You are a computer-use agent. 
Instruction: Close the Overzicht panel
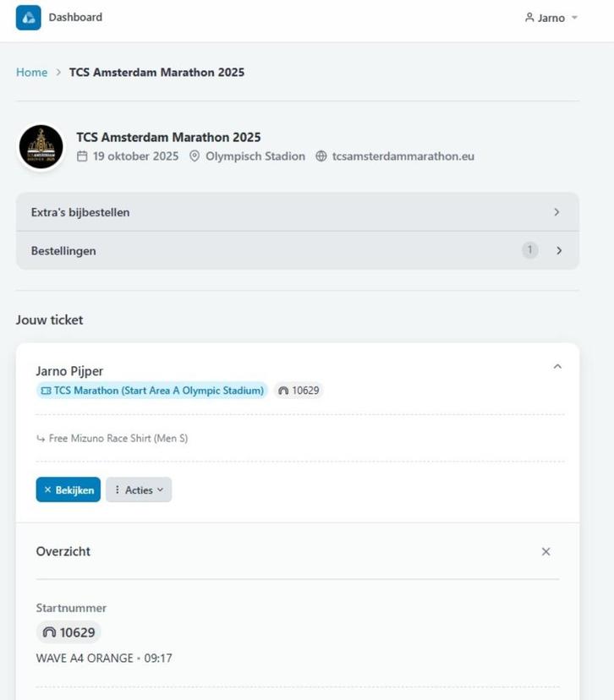point(545,552)
